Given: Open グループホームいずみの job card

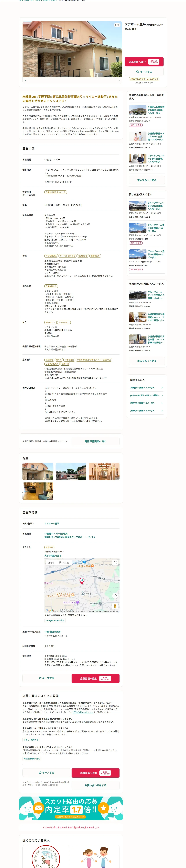Looking at the screenshot, I should point(147,210).
